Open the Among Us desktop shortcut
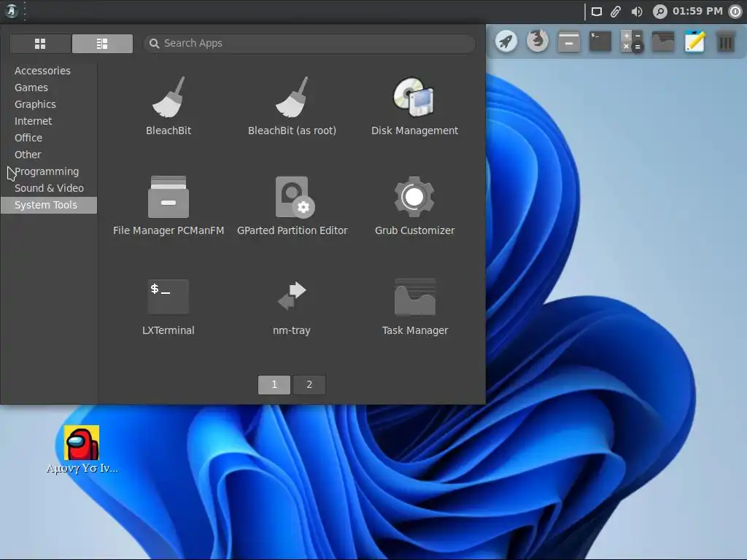The width and height of the screenshot is (747, 560). point(82,449)
